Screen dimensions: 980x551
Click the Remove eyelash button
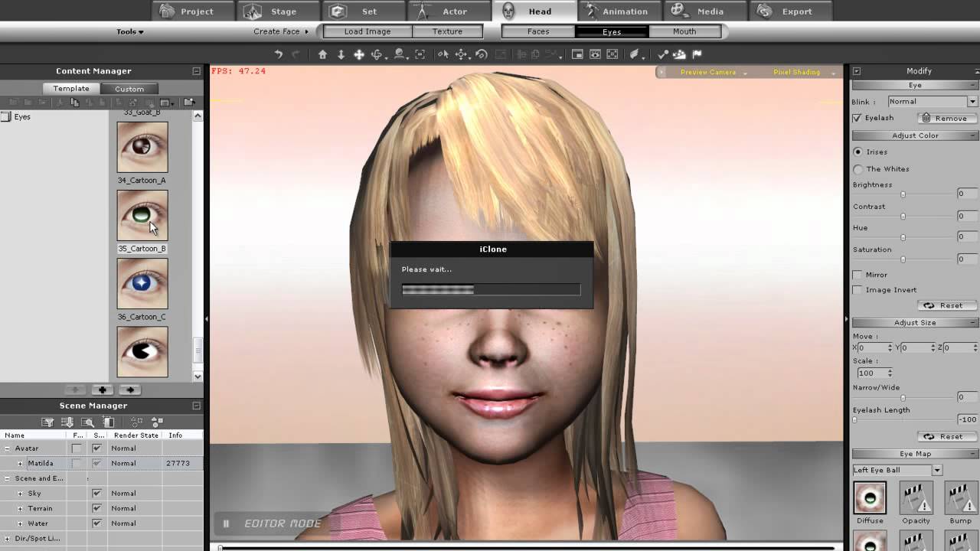[x=947, y=118]
